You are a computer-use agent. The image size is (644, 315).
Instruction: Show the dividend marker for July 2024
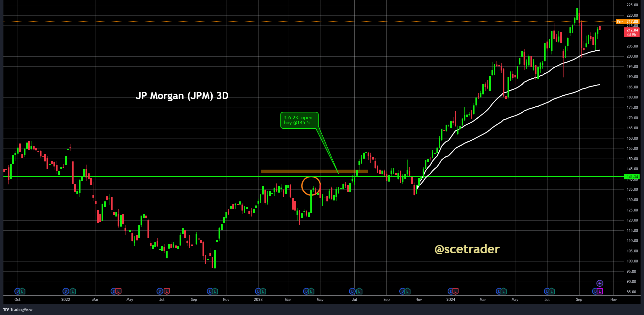547,291
